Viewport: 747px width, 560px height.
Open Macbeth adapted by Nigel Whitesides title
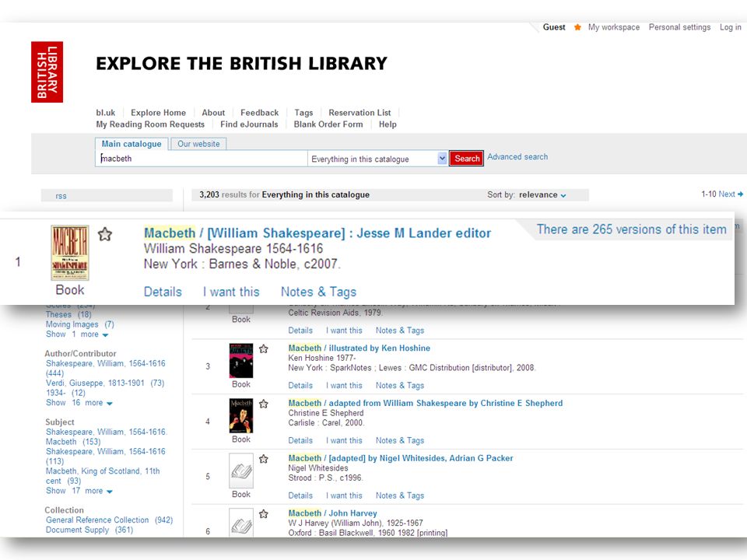tap(401, 458)
